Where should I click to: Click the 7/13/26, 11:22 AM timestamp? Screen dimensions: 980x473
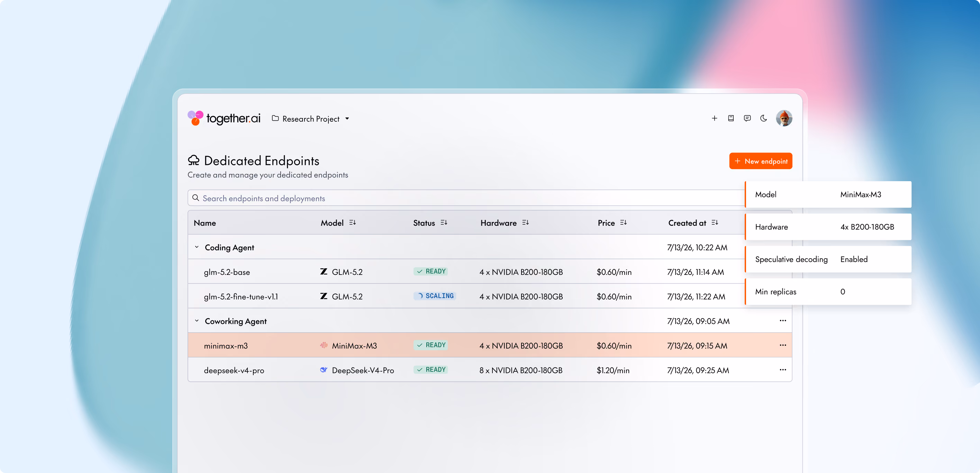(x=696, y=297)
